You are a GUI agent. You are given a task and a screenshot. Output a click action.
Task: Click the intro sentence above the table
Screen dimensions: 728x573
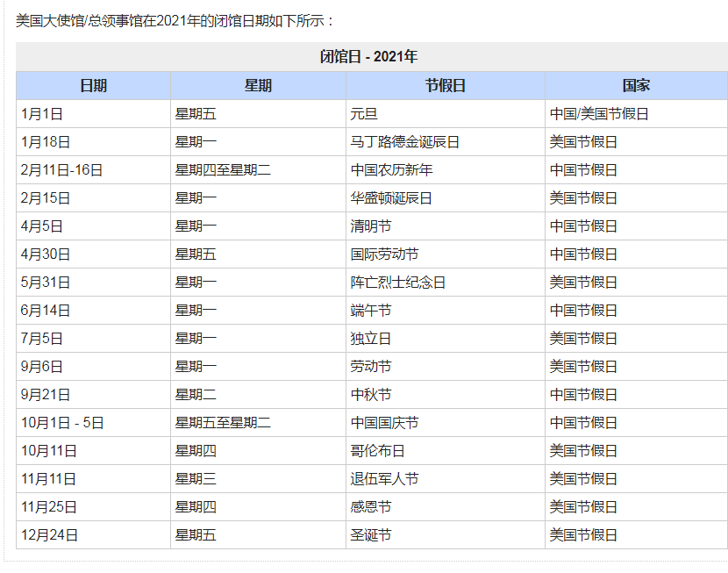click(x=175, y=20)
